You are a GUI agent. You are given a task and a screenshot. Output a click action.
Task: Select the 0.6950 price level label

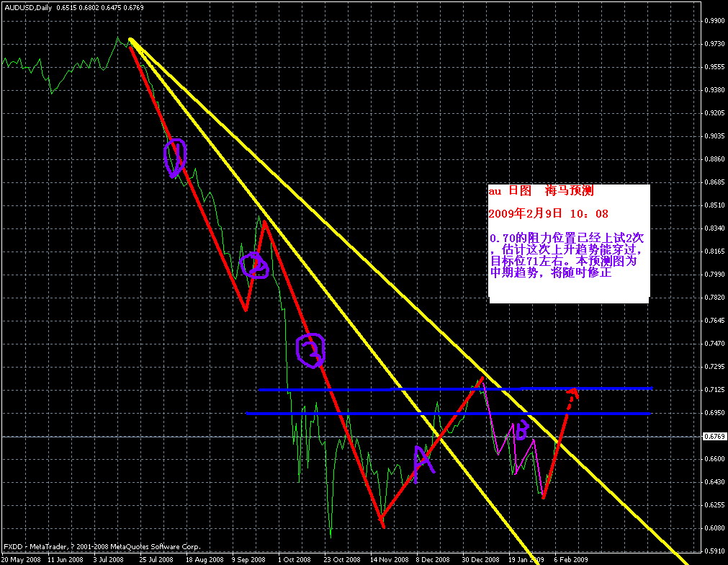(714, 413)
